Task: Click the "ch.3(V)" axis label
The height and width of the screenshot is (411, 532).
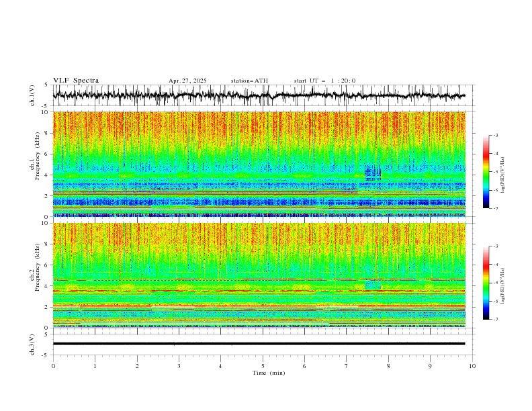Action: click(x=32, y=345)
